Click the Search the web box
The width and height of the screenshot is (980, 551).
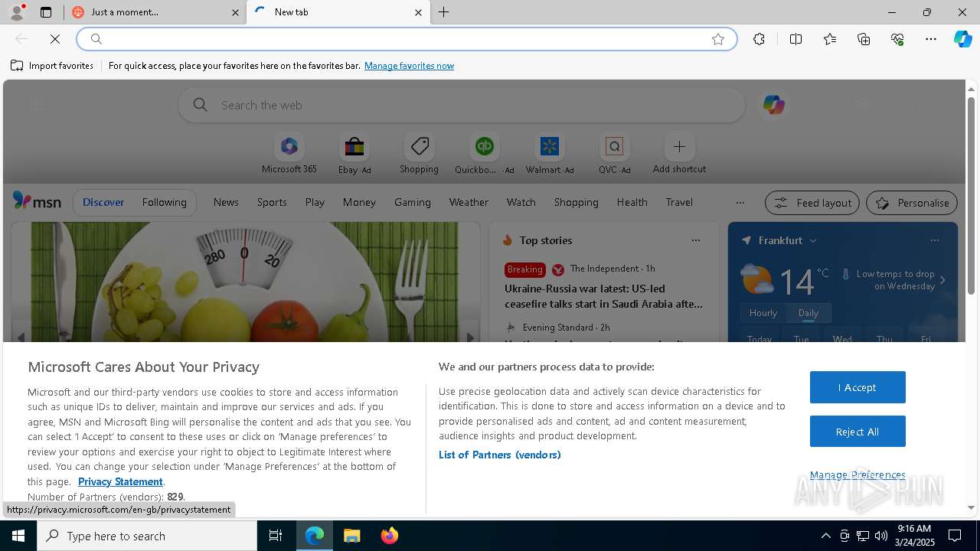pos(462,105)
